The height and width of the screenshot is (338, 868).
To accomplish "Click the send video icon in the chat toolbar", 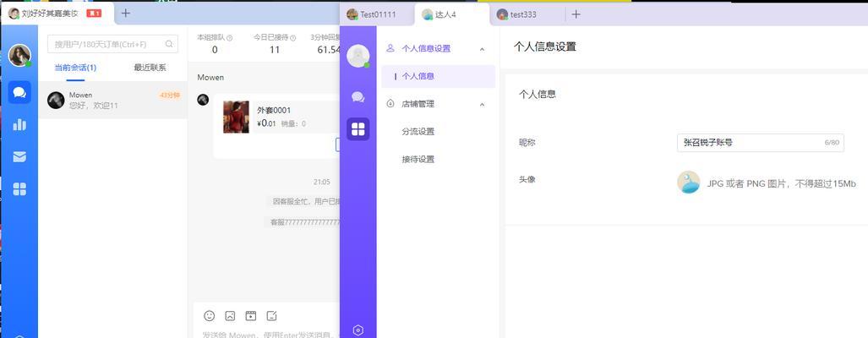I will point(251,316).
